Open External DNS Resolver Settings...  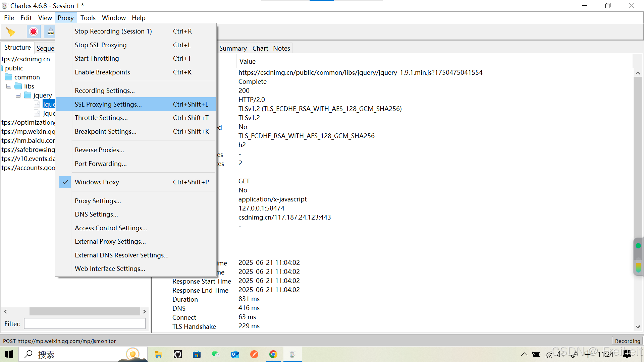(136, 255)
